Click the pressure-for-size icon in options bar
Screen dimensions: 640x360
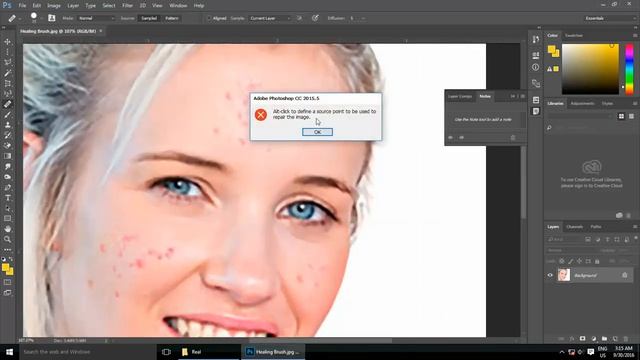coord(315,18)
